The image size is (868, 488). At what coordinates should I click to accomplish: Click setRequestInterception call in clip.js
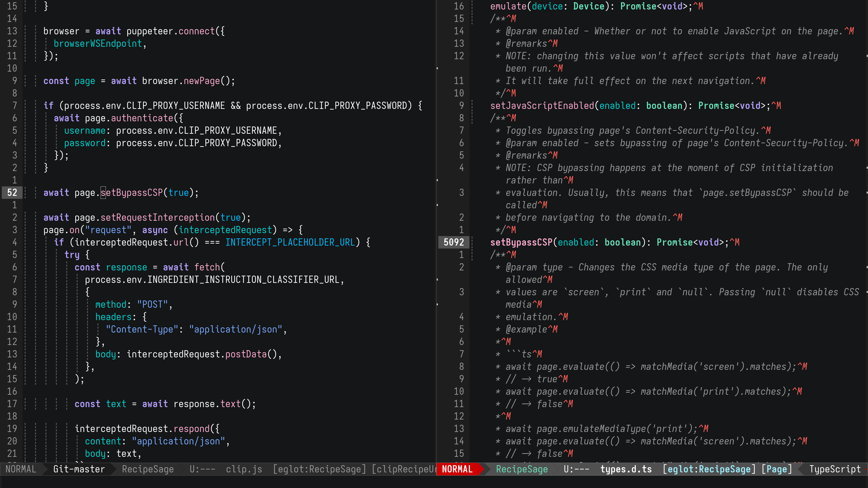[158, 218]
